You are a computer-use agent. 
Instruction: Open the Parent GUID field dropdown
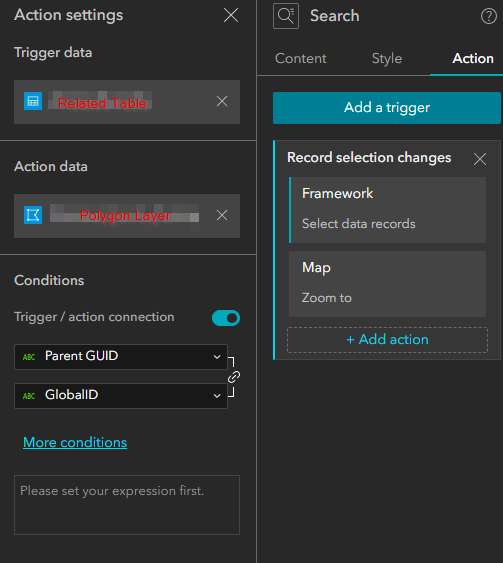pyautogui.click(x=121, y=357)
